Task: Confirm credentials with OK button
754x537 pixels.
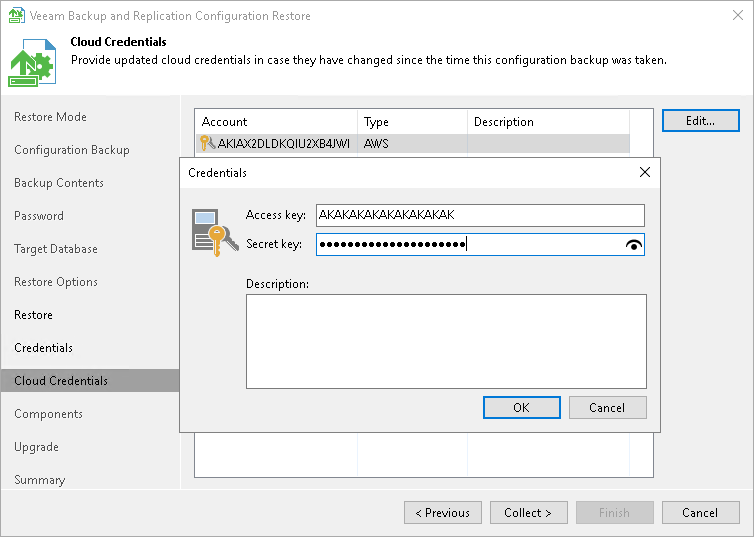Action: click(522, 408)
